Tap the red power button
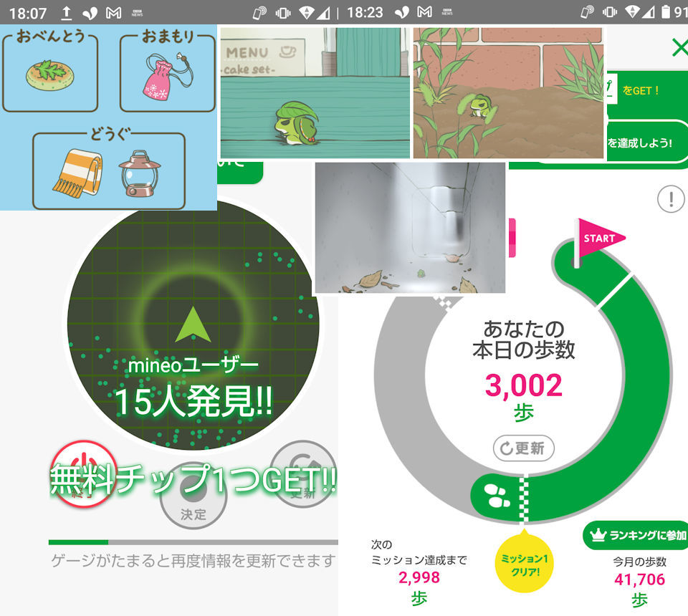Screen dimensions: 688x616 (83, 474)
